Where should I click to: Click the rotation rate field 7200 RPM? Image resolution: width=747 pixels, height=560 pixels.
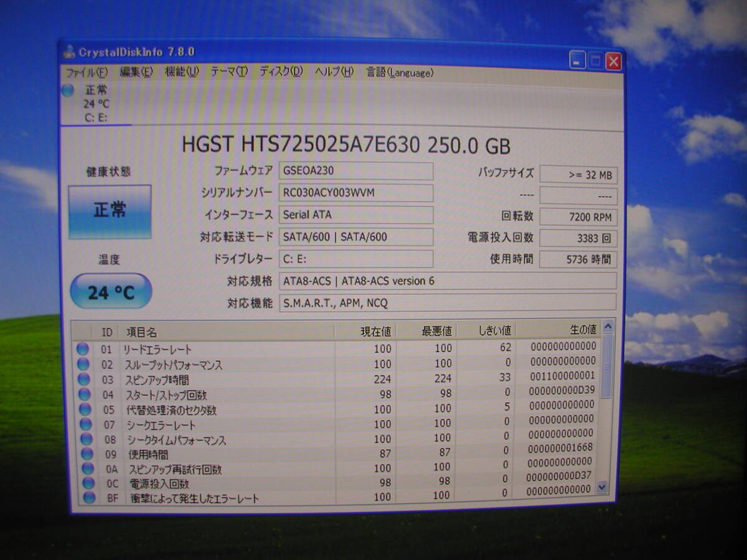tap(578, 217)
